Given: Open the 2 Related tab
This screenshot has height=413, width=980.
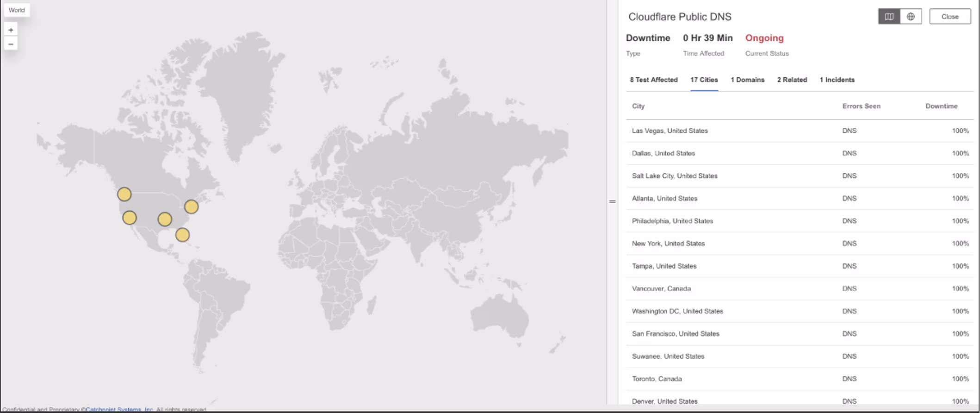Looking at the screenshot, I should pos(792,80).
